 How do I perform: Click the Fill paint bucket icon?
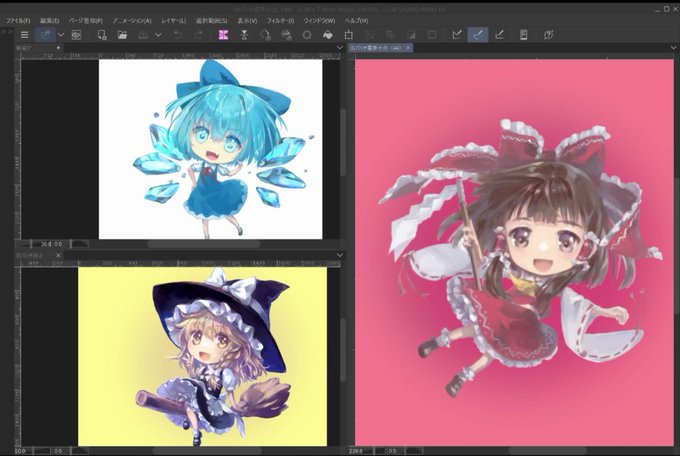pyautogui.click(x=328, y=35)
